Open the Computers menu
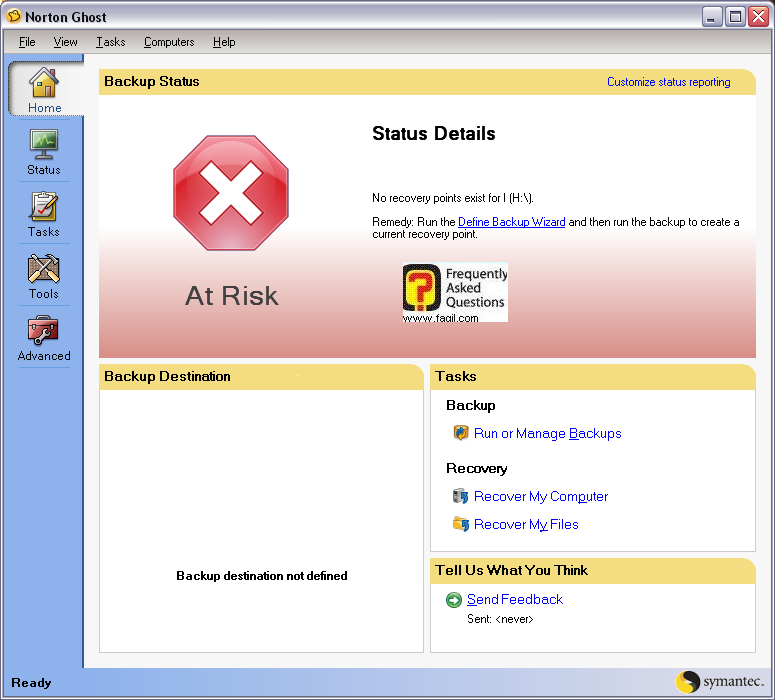The image size is (775, 700). pos(169,42)
